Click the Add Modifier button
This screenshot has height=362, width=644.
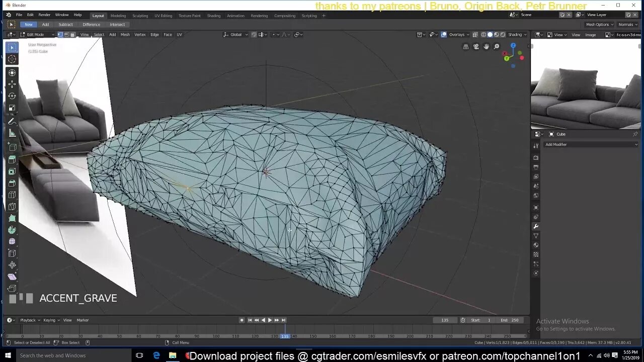coord(591,144)
